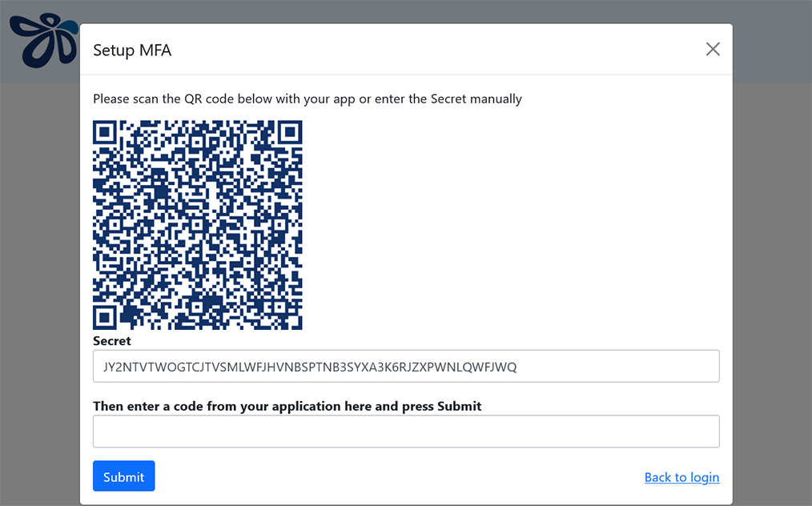
Task: Click the instruction text about scanning the QR code
Action: (x=307, y=98)
